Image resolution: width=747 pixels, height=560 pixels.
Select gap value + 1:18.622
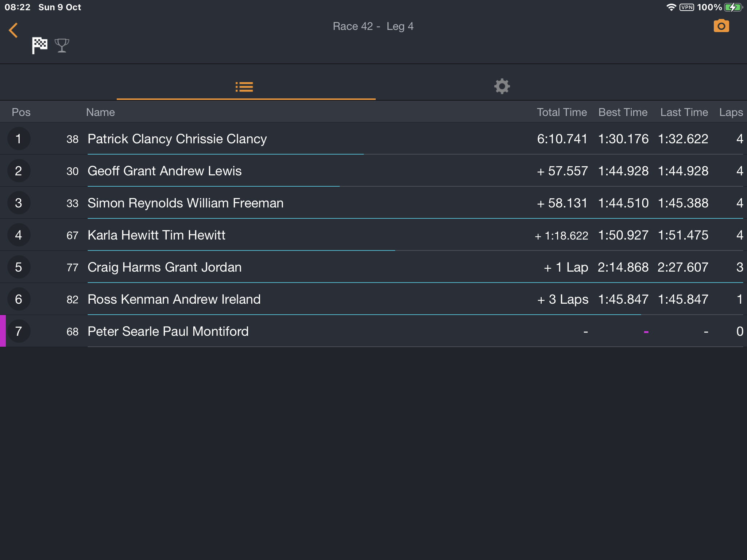[x=561, y=236]
